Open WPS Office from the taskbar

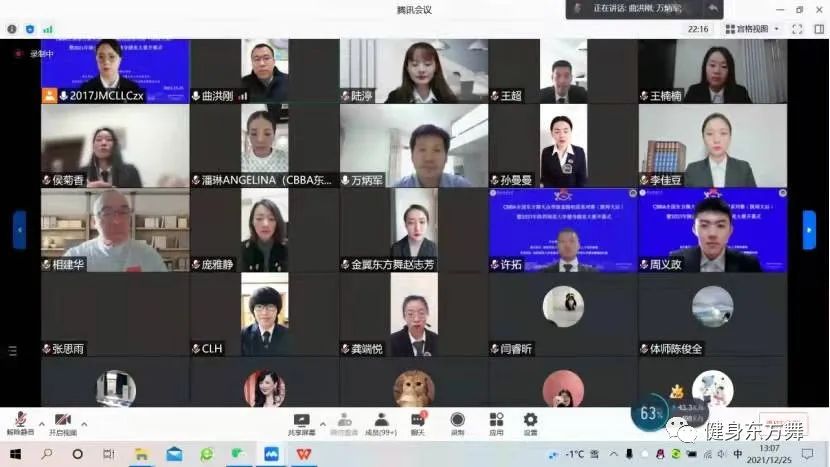[x=303, y=454]
